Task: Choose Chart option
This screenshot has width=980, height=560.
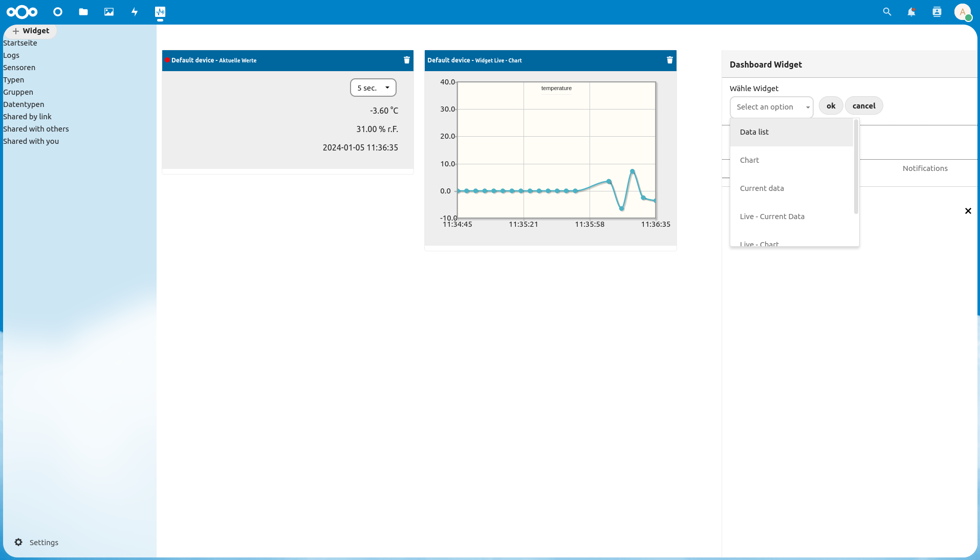Action: click(x=792, y=160)
